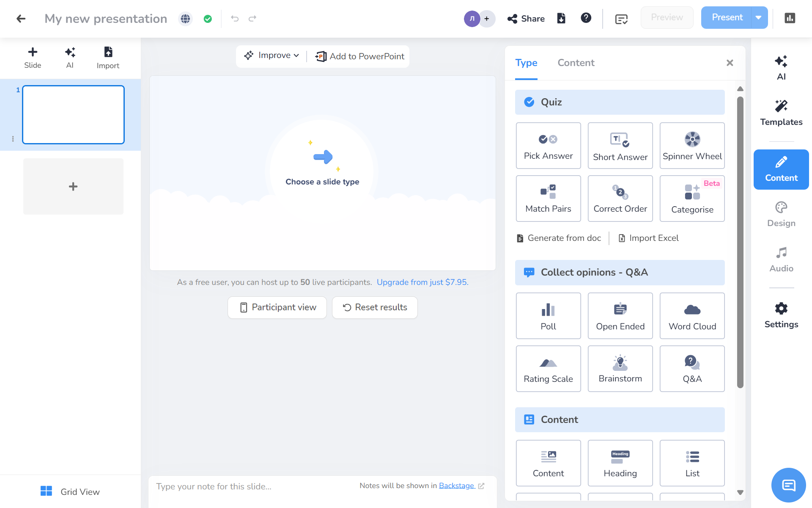This screenshot has height=508, width=812.
Task: Undo the last action
Action: pos(235,19)
